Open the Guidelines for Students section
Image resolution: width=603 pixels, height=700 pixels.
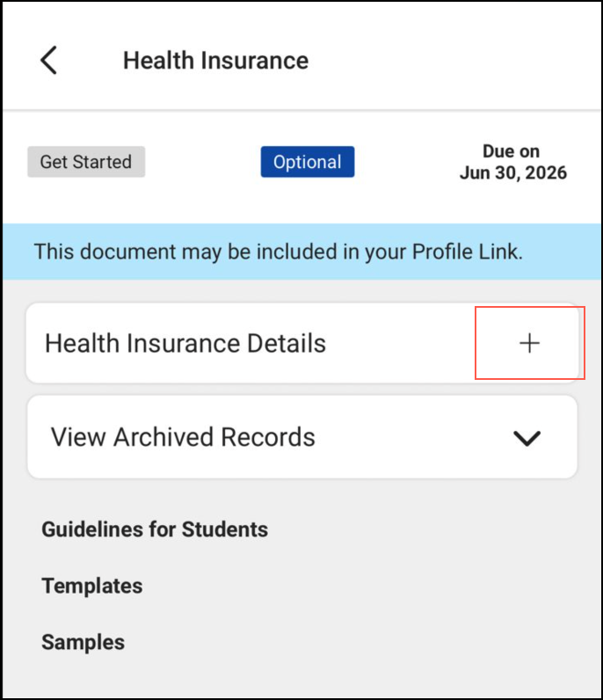(155, 529)
